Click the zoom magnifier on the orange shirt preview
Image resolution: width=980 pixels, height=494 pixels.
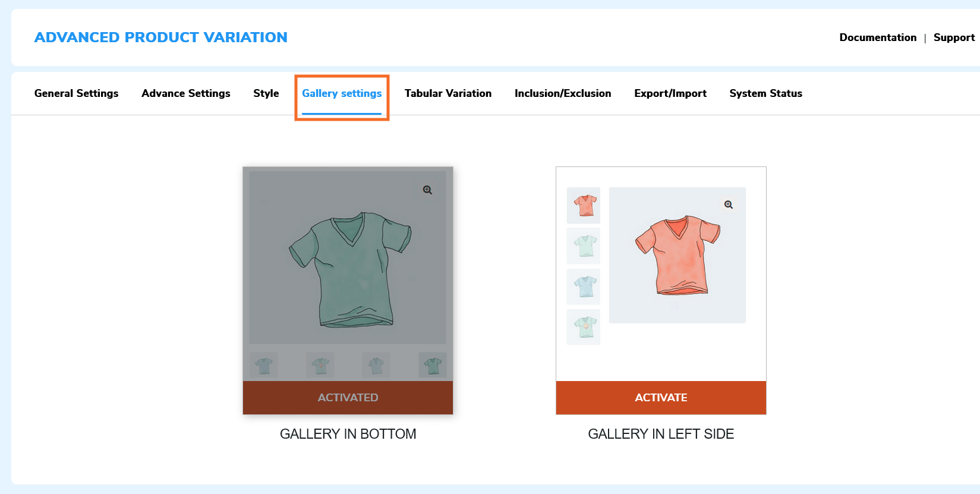[727, 204]
